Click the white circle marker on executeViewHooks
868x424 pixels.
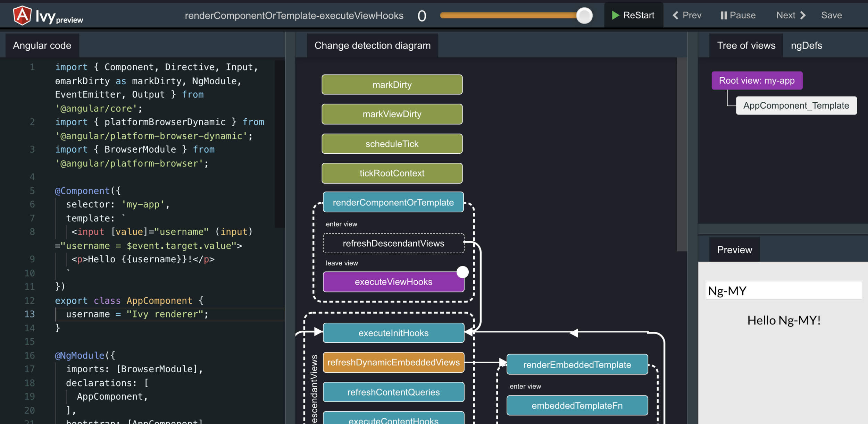click(462, 272)
